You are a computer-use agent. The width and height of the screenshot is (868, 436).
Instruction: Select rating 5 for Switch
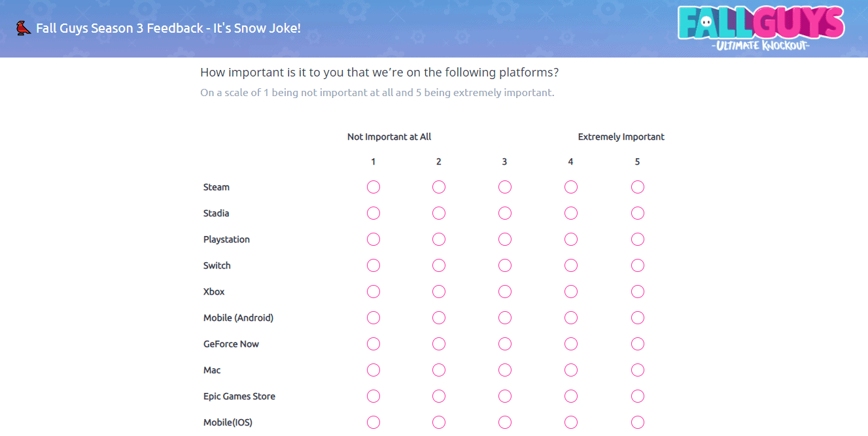coord(638,266)
